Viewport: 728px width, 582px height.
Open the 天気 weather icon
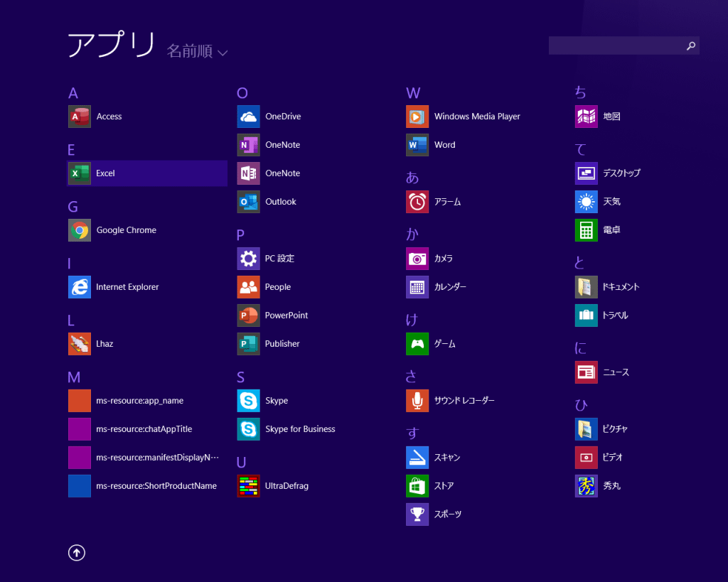point(587,202)
